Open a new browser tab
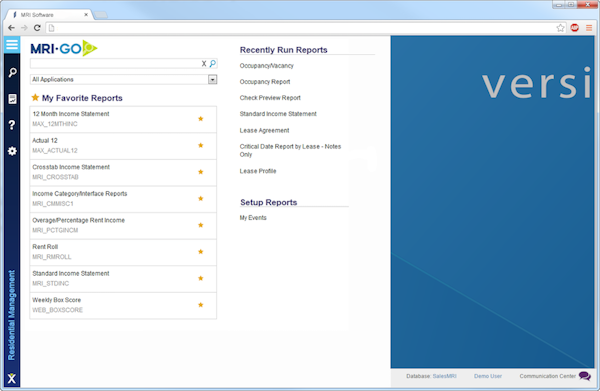 coord(101,15)
